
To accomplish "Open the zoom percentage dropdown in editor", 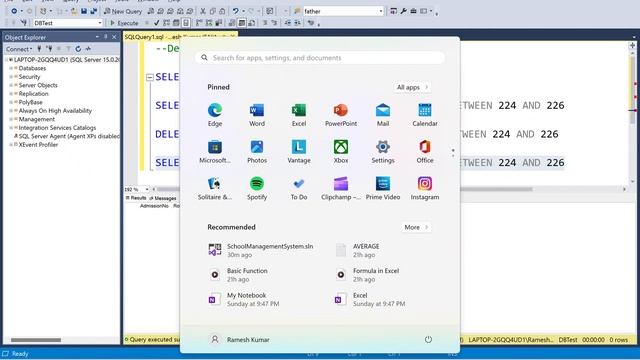I will pyautogui.click(x=147, y=189).
